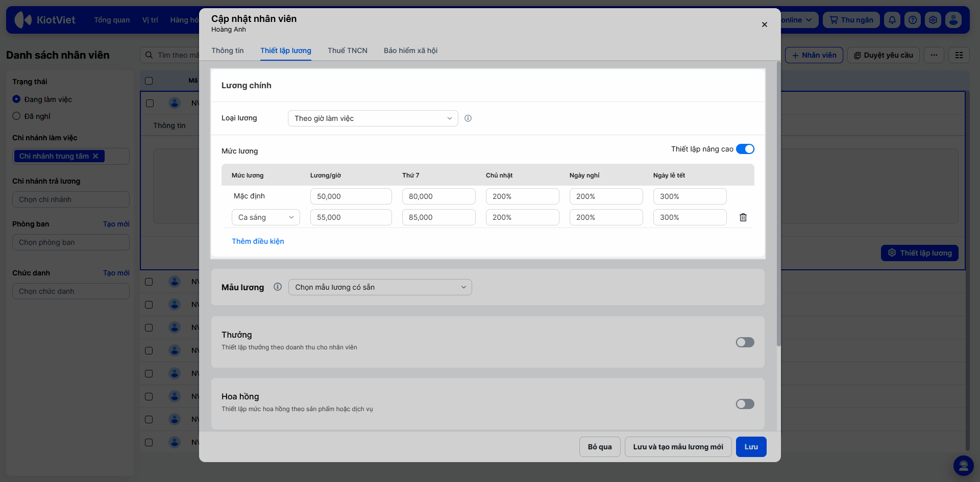Click the Mặc định Lương/giờ field
This screenshot has height=482, width=980.
pyautogui.click(x=351, y=196)
